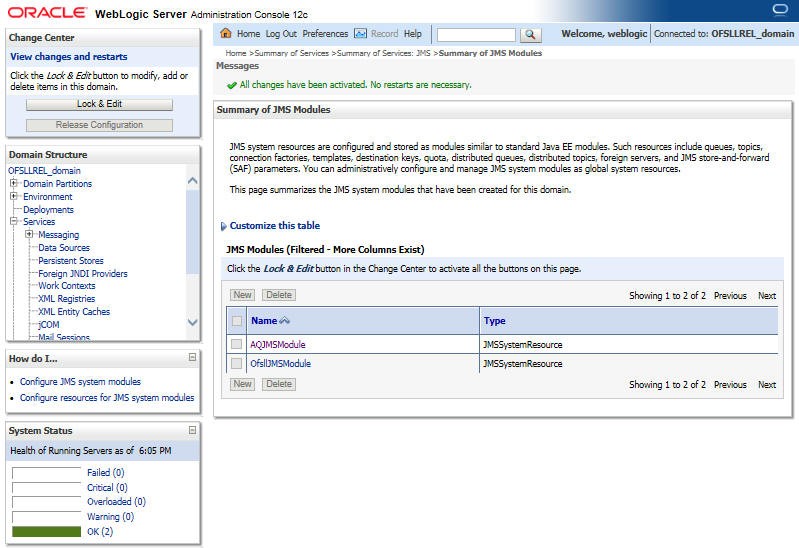Click the Failed (0) status link
The image size is (799, 548).
pos(105,473)
